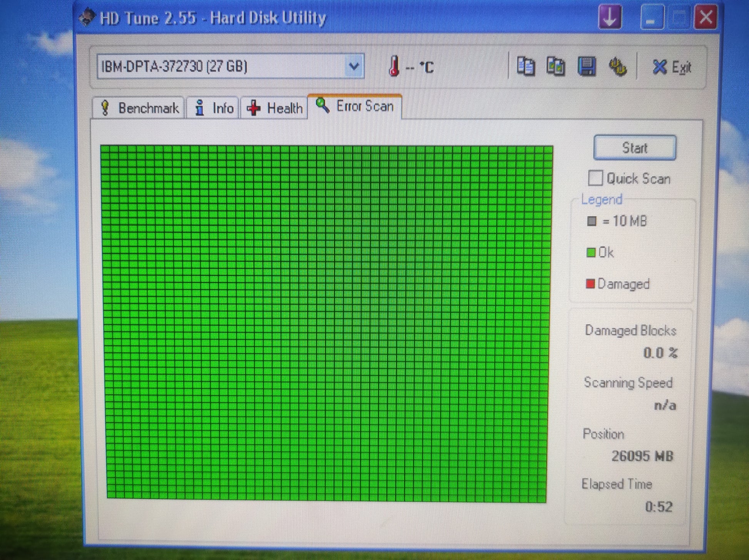Click the green Ok legend swatch
This screenshot has width=749, height=560.
[590, 253]
